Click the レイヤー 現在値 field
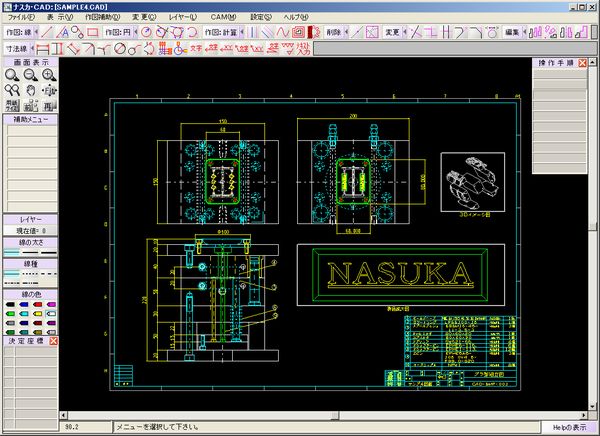Viewport: 600px width, 436px height. (x=31, y=231)
